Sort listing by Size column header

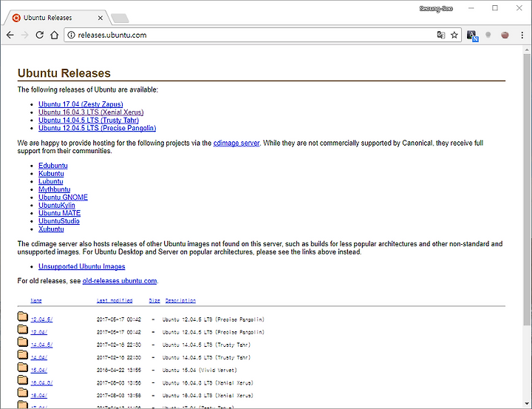154,300
